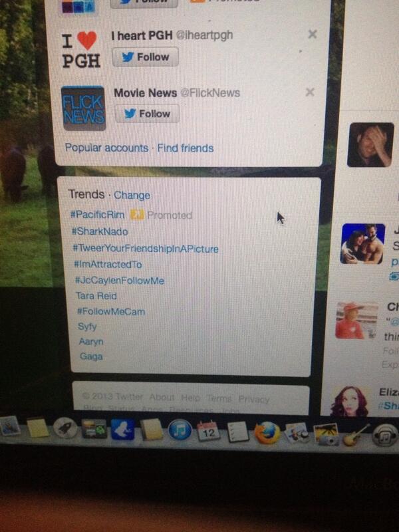Screen dimensions: 399x532
Task: Open Launchpad rocket icon in dock
Action: click(65, 428)
